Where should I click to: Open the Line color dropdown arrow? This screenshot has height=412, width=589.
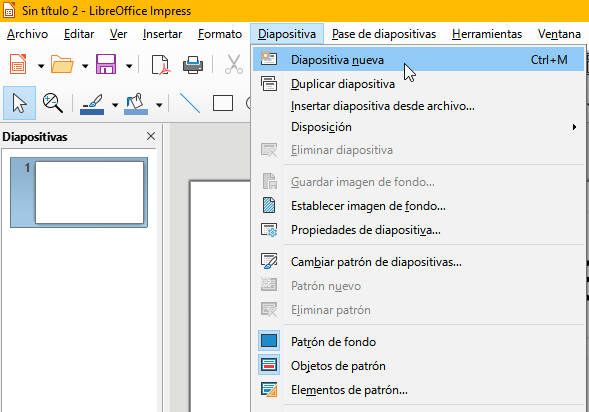point(115,105)
